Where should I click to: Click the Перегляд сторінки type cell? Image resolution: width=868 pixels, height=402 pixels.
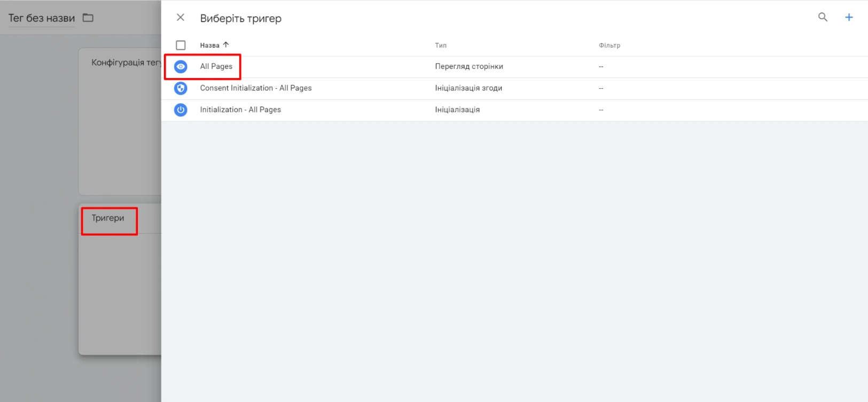(468, 67)
